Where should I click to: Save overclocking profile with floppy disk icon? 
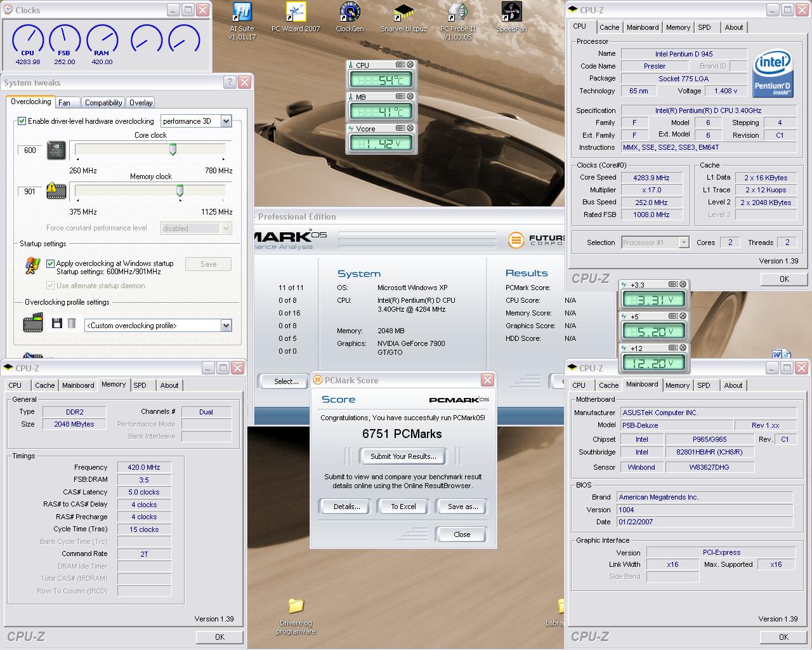click(x=56, y=323)
